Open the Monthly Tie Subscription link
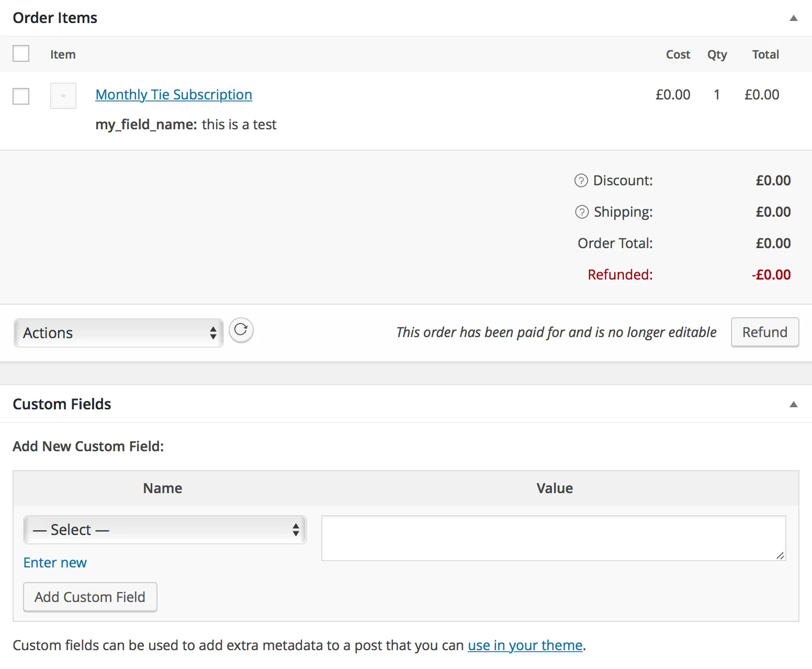 tap(174, 95)
